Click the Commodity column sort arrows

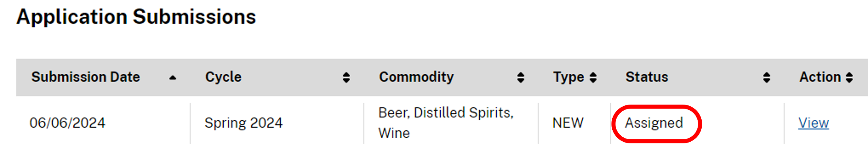(521, 78)
